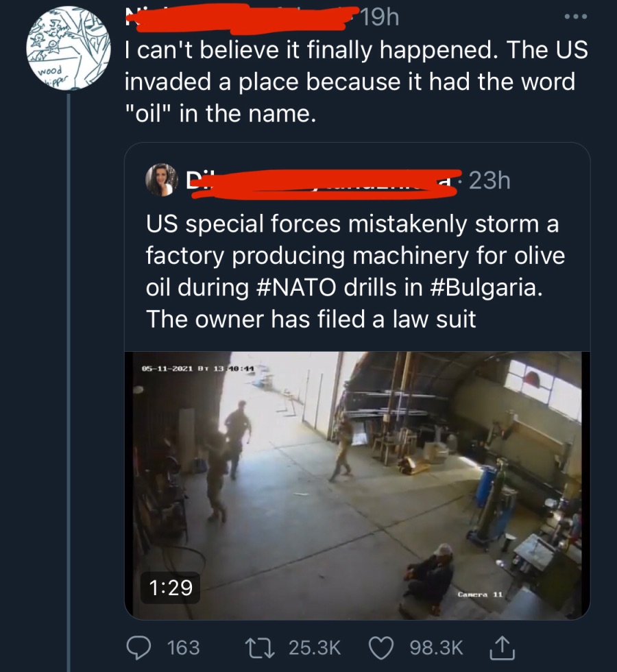
Task: Click the 163 replies count
Action: (x=183, y=647)
